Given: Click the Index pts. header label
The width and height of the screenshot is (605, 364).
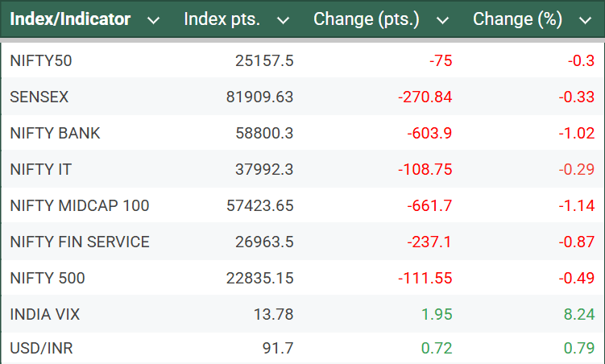Looking at the screenshot, I should point(222,19).
